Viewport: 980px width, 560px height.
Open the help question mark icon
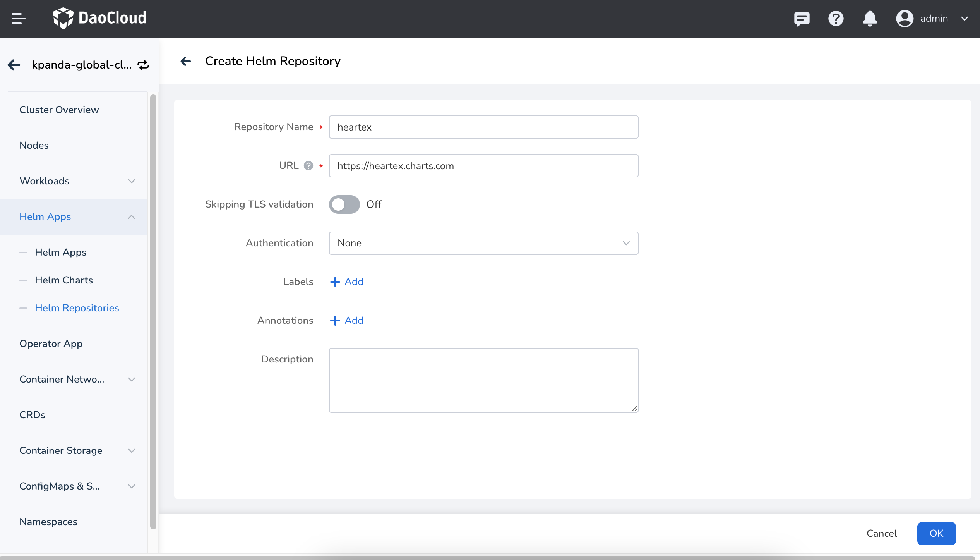[836, 19]
